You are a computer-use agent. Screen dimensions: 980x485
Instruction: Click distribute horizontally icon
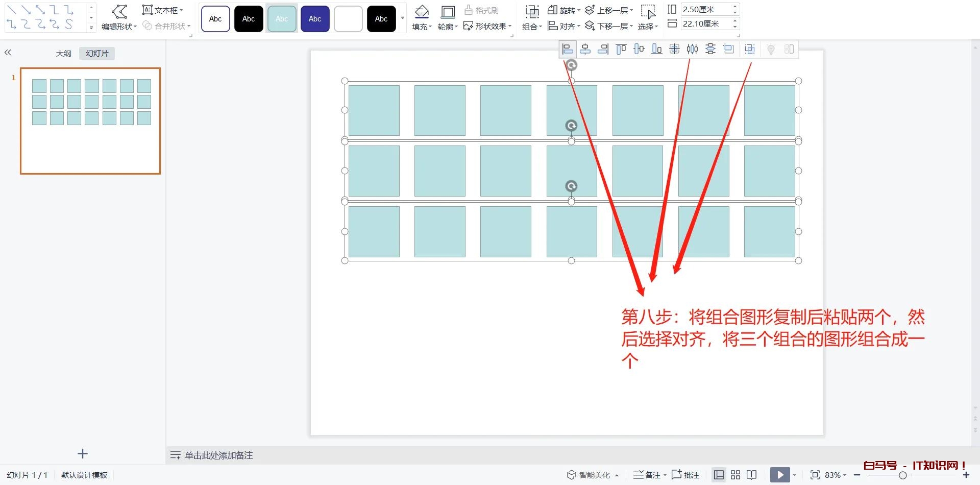tap(692, 50)
